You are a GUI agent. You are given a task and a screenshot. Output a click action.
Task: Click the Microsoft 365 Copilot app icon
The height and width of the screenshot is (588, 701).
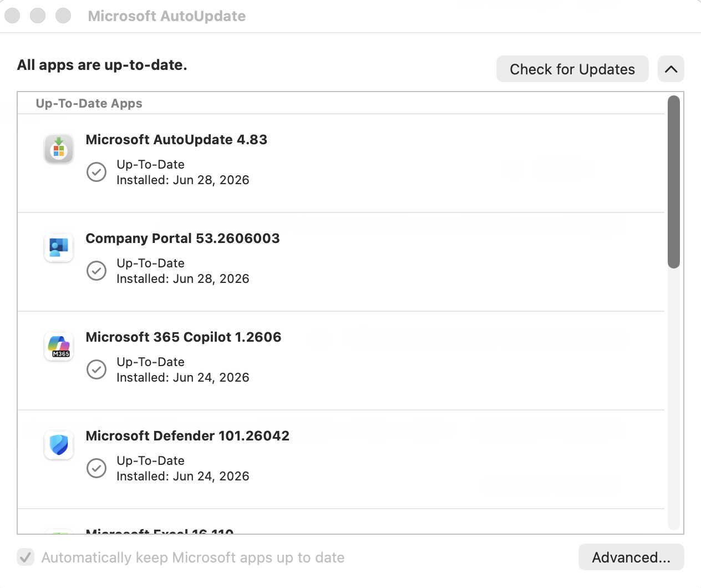59,346
